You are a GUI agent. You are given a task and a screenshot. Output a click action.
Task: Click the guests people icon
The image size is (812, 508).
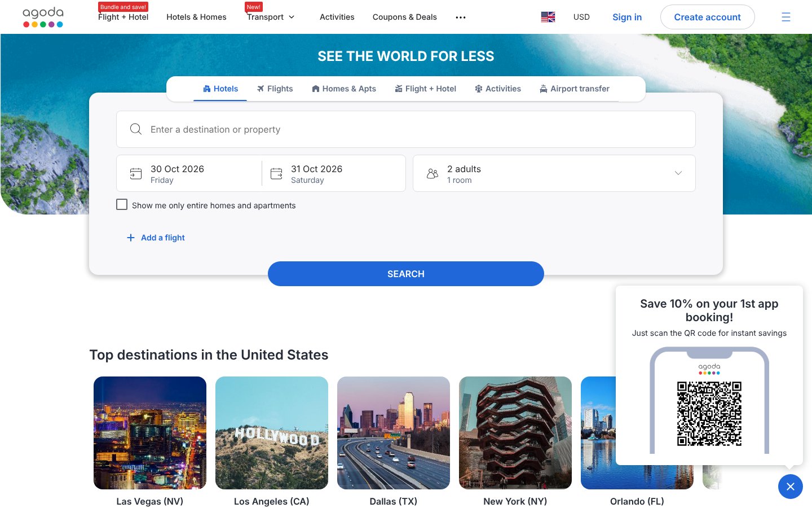click(433, 174)
